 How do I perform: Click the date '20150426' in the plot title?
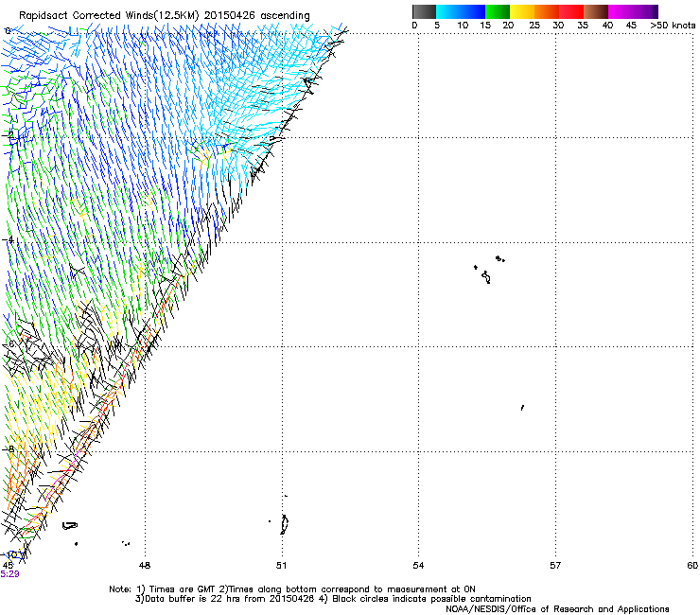[x=230, y=15]
